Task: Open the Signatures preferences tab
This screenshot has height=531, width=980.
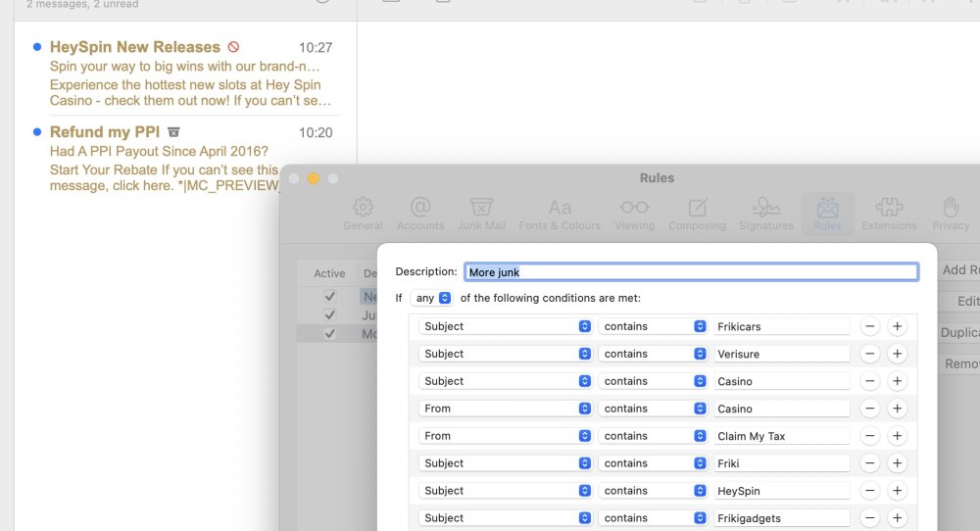Action: pyautogui.click(x=766, y=214)
